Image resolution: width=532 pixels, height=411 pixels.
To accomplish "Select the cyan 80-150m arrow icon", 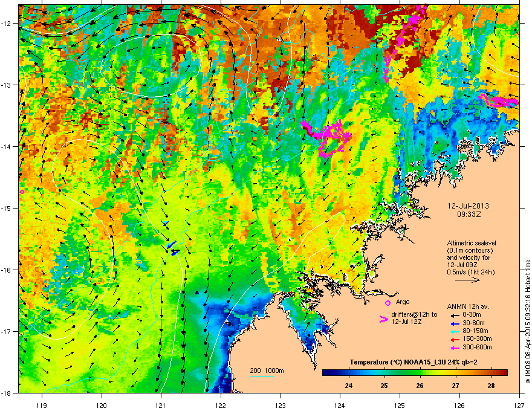I will click(x=453, y=331).
